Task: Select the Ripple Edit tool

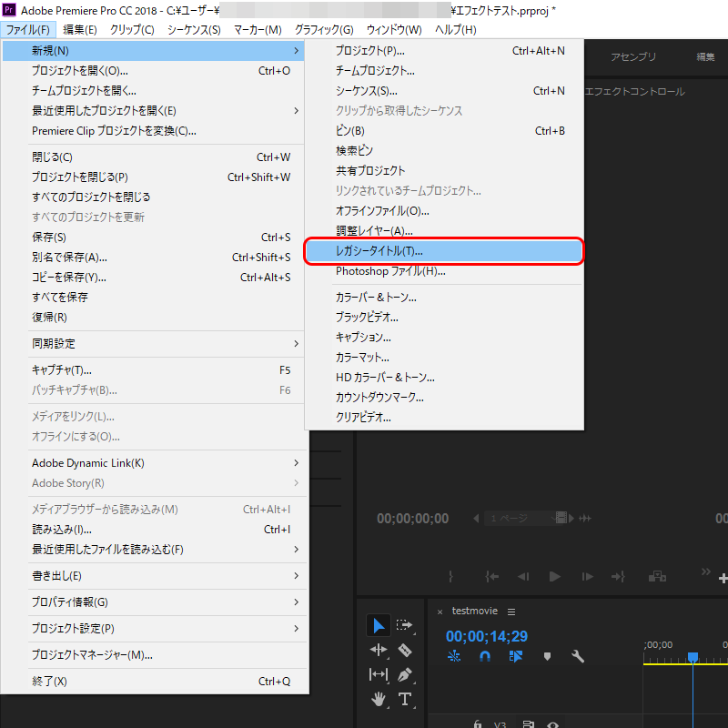Action: [379, 650]
